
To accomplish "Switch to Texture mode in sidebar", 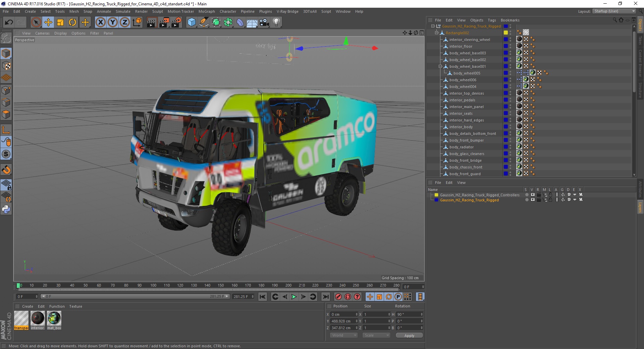I will [x=6, y=66].
